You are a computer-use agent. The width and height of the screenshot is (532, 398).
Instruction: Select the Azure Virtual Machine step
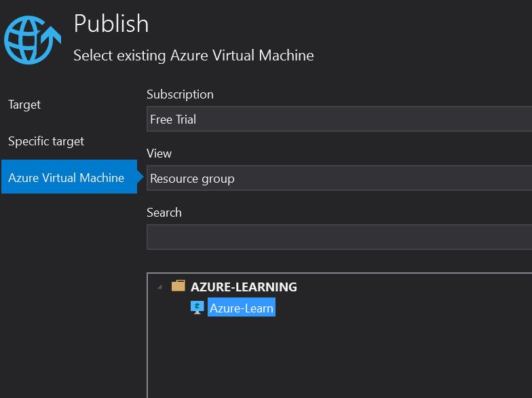click(66, 178)
